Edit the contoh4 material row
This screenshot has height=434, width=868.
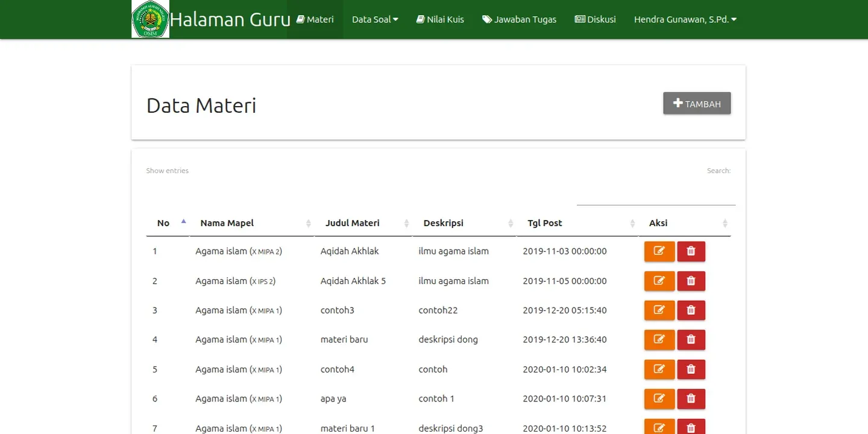point(659,370)
